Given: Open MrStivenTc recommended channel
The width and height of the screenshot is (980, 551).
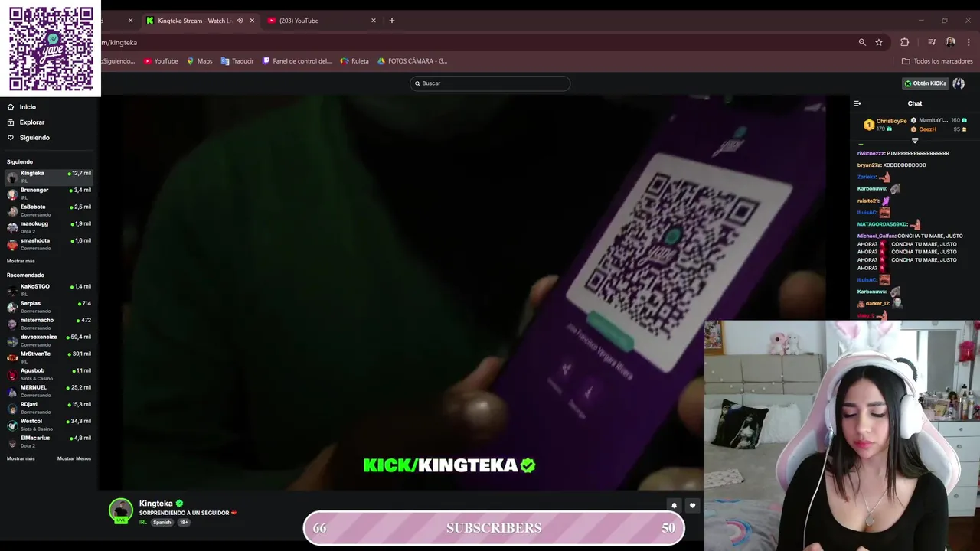Looking at the screenshot, I should tap(49, 357).
